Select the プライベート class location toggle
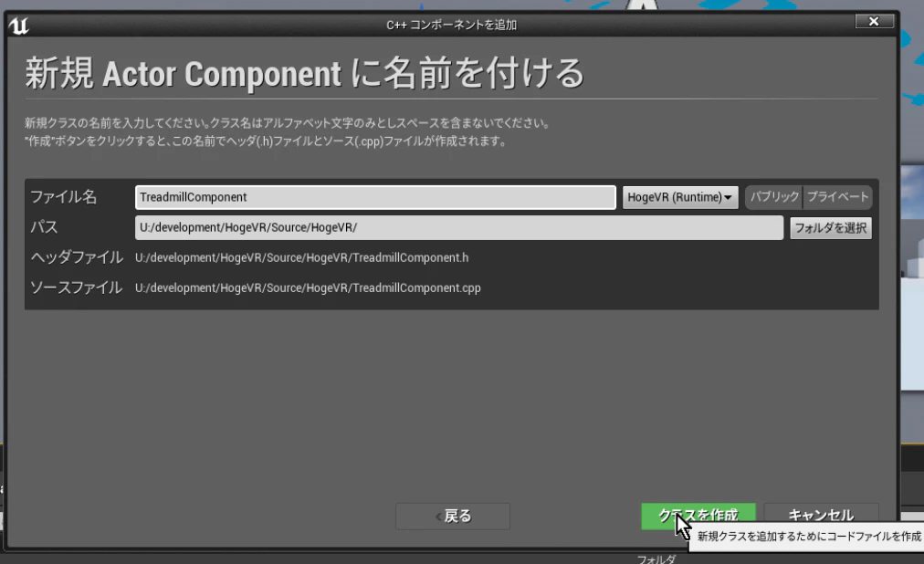924x564 pixels. (837, 196)
